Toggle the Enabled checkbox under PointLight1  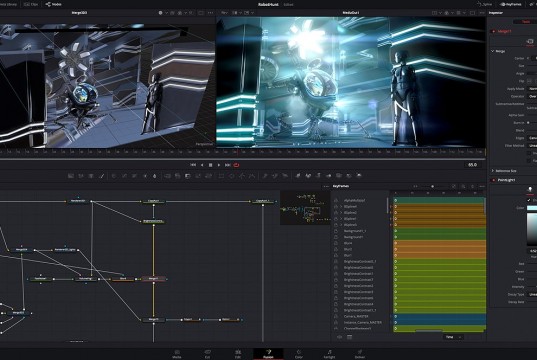click(x=529, y=200)
